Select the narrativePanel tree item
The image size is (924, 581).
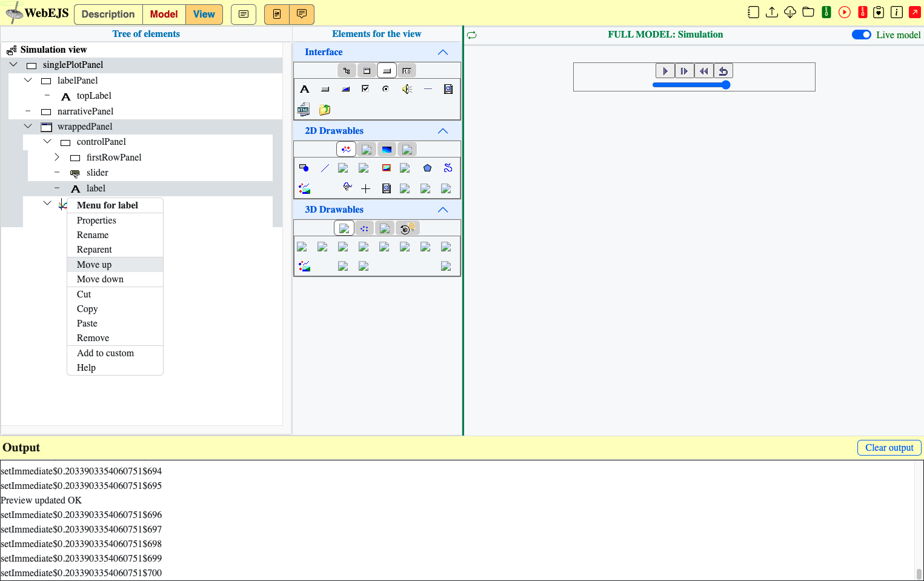coord(85,111)
